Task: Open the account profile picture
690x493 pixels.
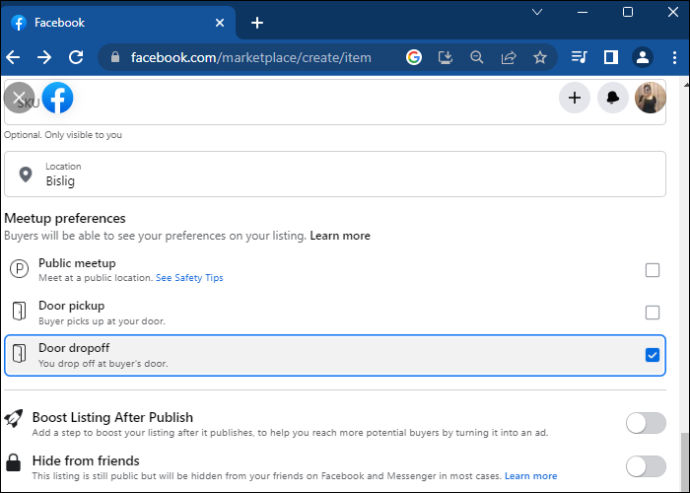Action: point(650,98)
